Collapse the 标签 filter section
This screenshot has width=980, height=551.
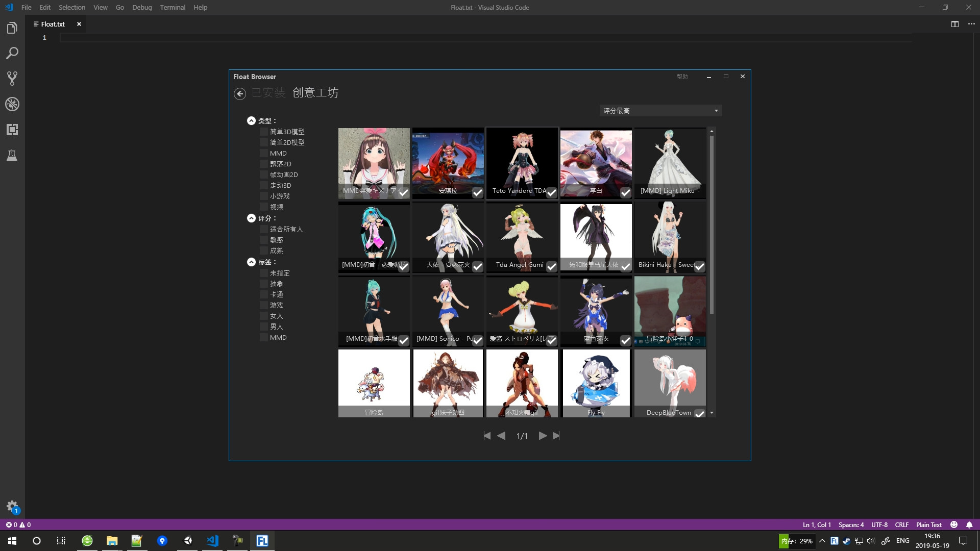click(251, 262)
